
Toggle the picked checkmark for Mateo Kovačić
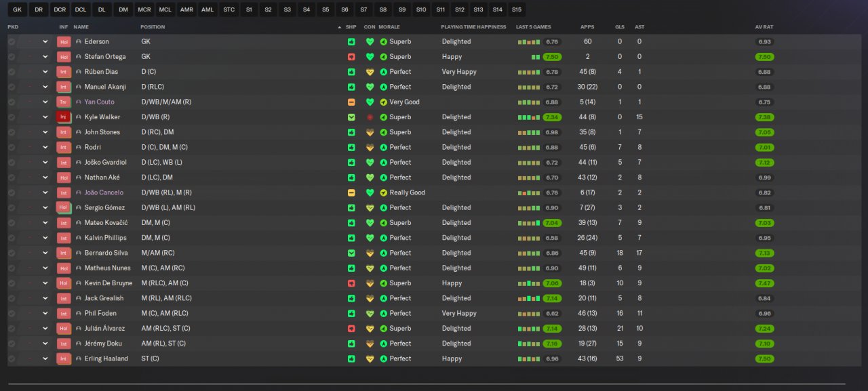click(x=12, y=222)
